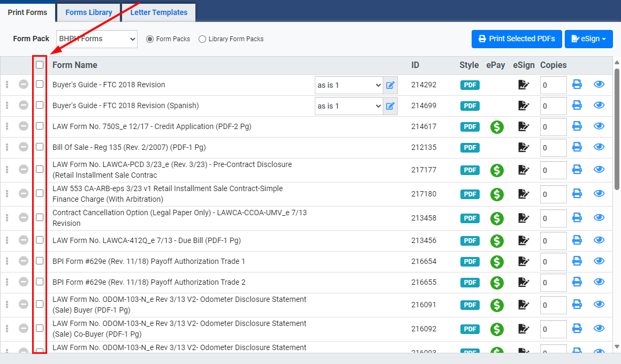Click ePay icon for Due Bill 213456
621x364 pixels.
pyautogui.click(x=497, y=241)
